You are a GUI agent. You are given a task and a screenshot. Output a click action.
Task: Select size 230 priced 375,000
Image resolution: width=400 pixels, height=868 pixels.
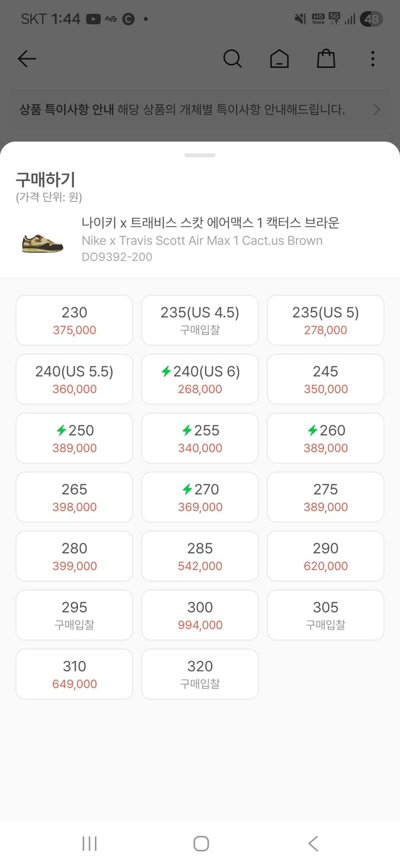(75, 321)
